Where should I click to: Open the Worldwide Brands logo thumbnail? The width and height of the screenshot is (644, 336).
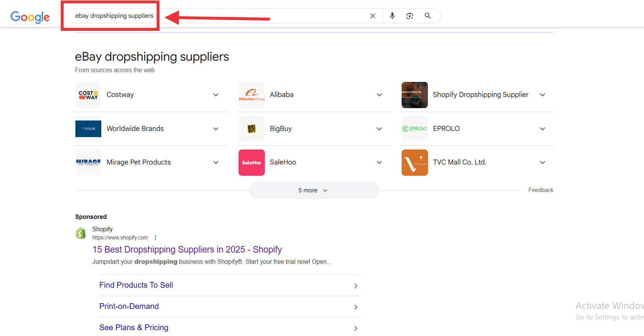click(88, 129)
